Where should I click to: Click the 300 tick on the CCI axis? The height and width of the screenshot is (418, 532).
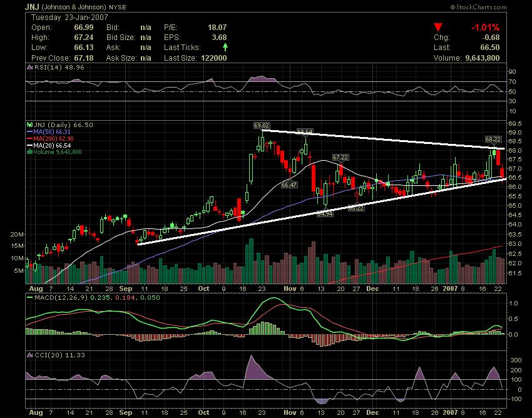[x=516, y=360]
